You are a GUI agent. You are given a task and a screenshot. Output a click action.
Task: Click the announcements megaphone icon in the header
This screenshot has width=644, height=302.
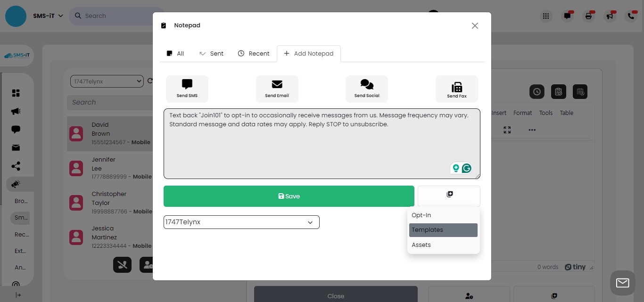(x=610, y=16)
